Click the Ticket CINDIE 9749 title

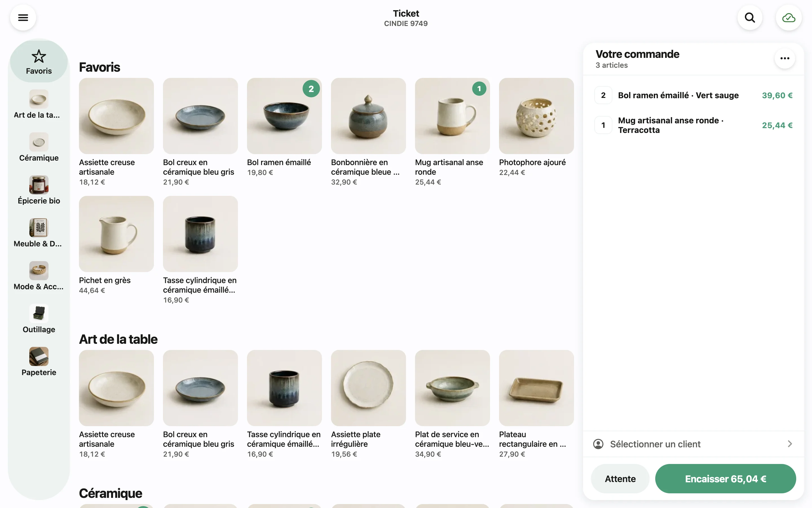(406, 18)
